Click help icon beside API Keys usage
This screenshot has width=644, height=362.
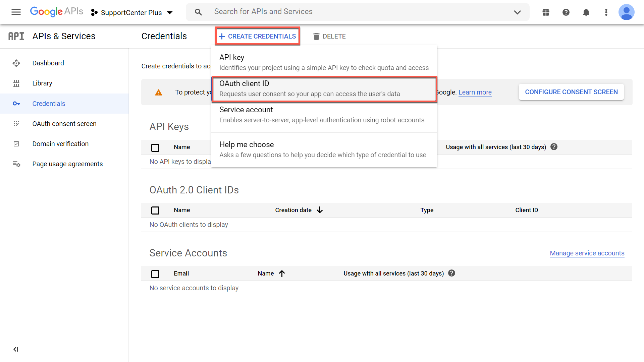pos(554,147)
